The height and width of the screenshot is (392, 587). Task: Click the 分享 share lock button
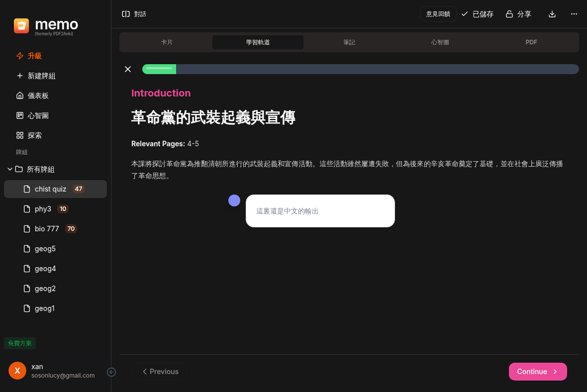point(518,14)
